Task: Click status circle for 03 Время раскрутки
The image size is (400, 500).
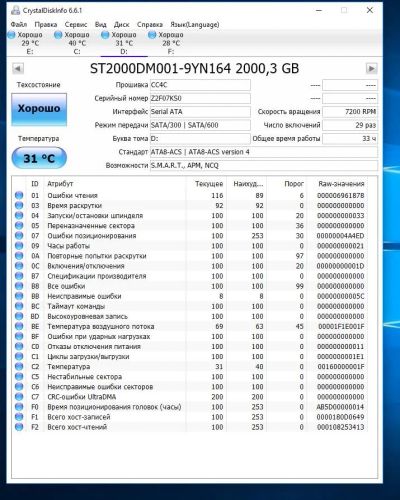Action: [x=19, y=205]
